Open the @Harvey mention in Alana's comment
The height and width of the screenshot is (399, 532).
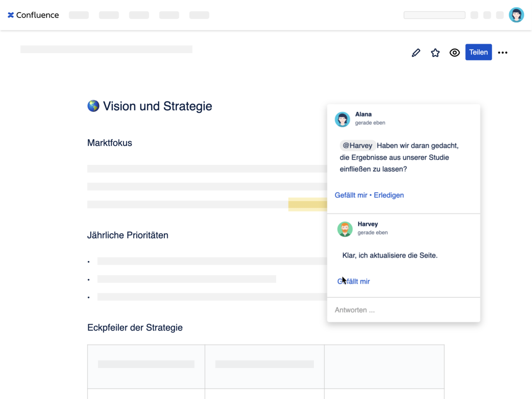pyautogui.click(x=358, y=145)
